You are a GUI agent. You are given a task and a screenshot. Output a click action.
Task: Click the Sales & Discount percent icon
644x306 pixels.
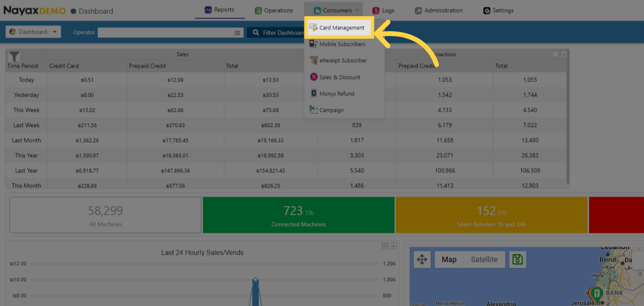(313, 77)
